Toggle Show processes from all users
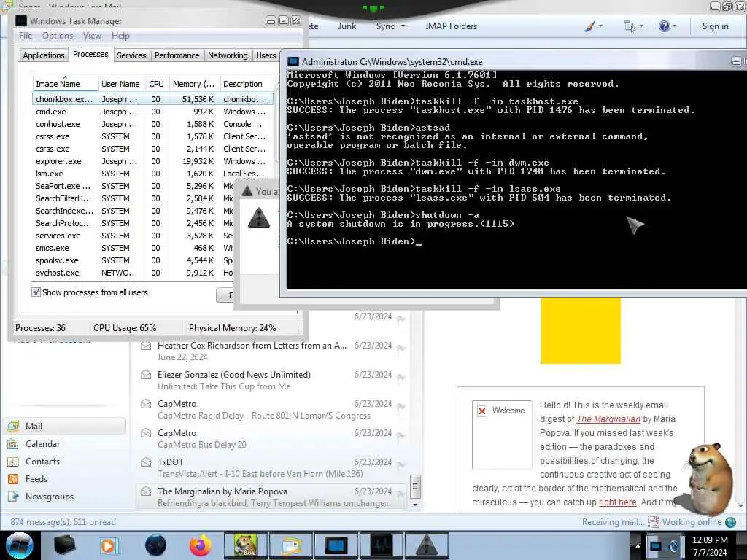 tap(36, 292)
